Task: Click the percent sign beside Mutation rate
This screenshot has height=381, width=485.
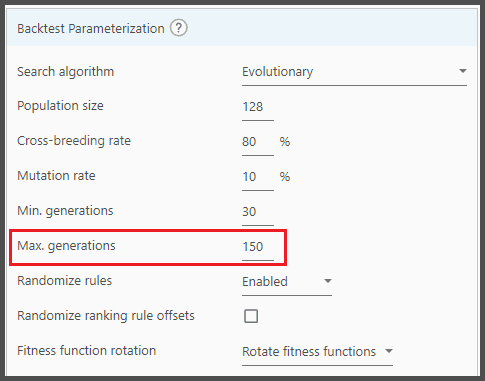Action: (285, 177)
